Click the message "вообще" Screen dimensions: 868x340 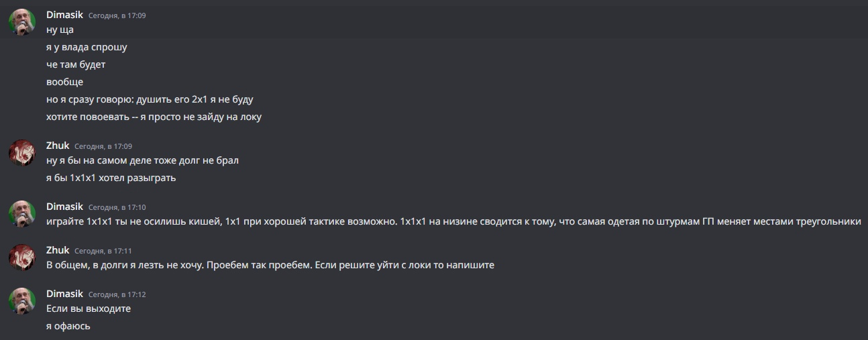[x=64, y=82]
